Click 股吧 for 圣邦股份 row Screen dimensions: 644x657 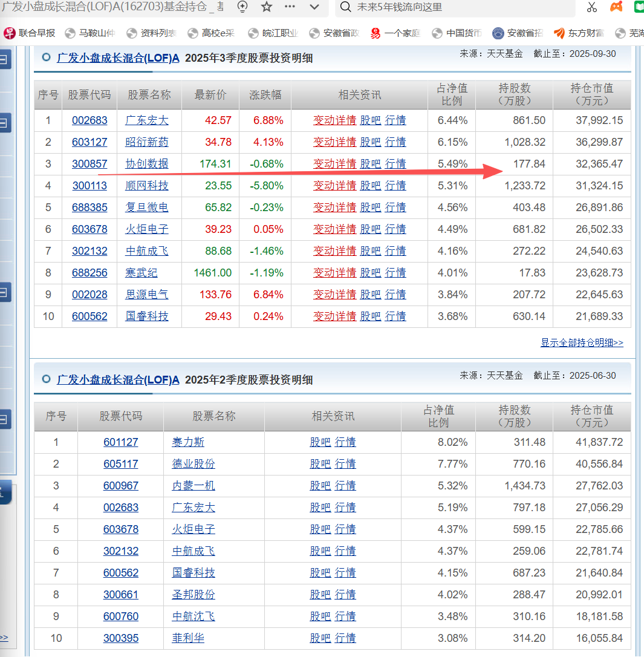[320, 595]
